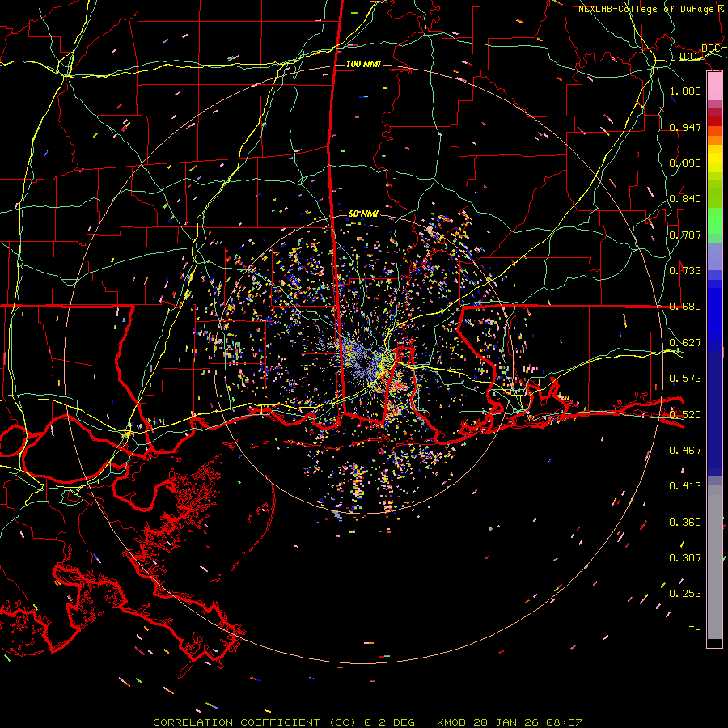
Task: Click the "0.2 DEG" tilt text in the caption
Action: 389,722
